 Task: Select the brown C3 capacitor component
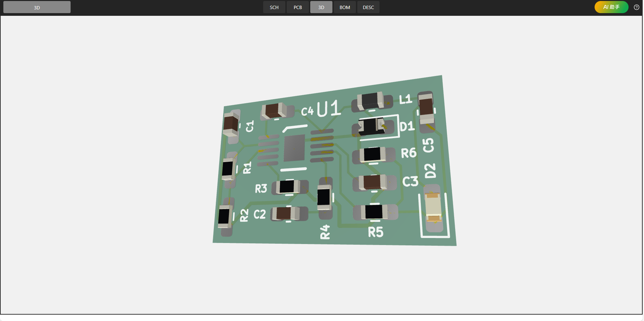[372, 182]
